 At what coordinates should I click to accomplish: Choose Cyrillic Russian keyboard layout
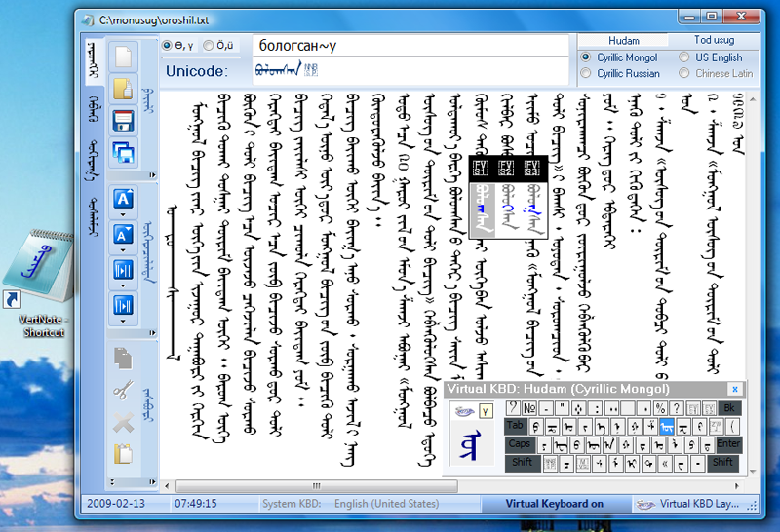[x=620, y=73]
